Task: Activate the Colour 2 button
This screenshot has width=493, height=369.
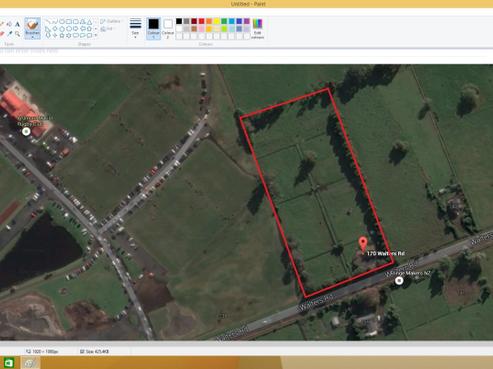Action: [x=168, y=29]
